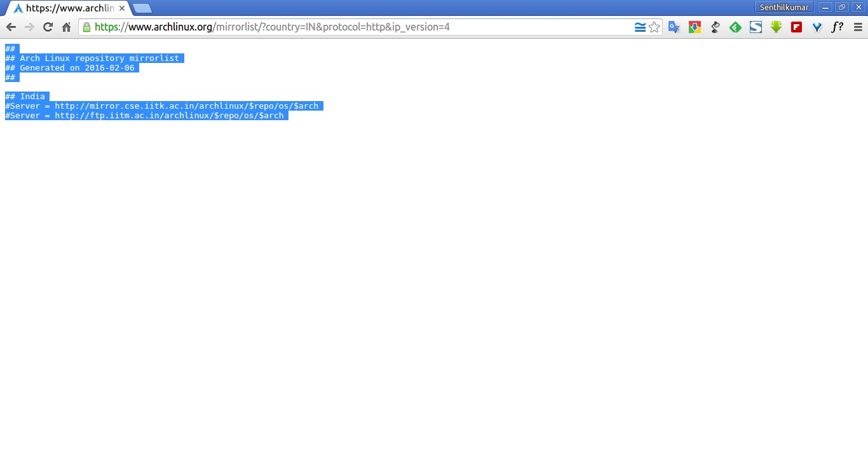Reload the mirrorlist page
The height and width of the screenshot is (473, 868).
point(48,27)
